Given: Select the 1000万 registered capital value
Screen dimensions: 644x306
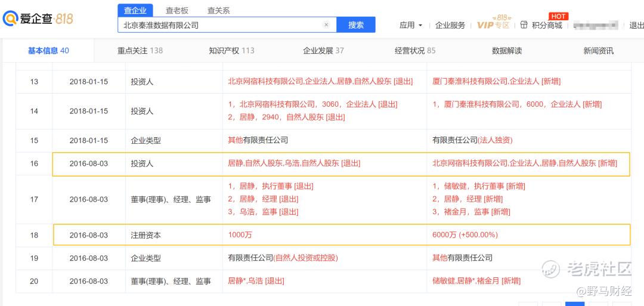Looking at the screenshot, I should click(240, 236).
